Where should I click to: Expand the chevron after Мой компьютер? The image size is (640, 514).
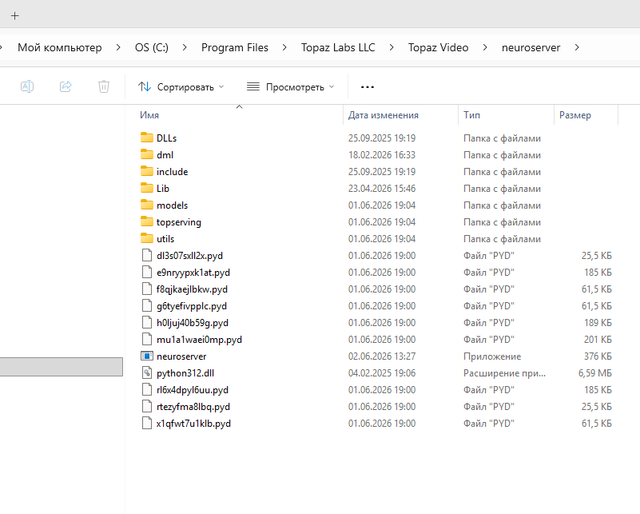coord(118,47)
